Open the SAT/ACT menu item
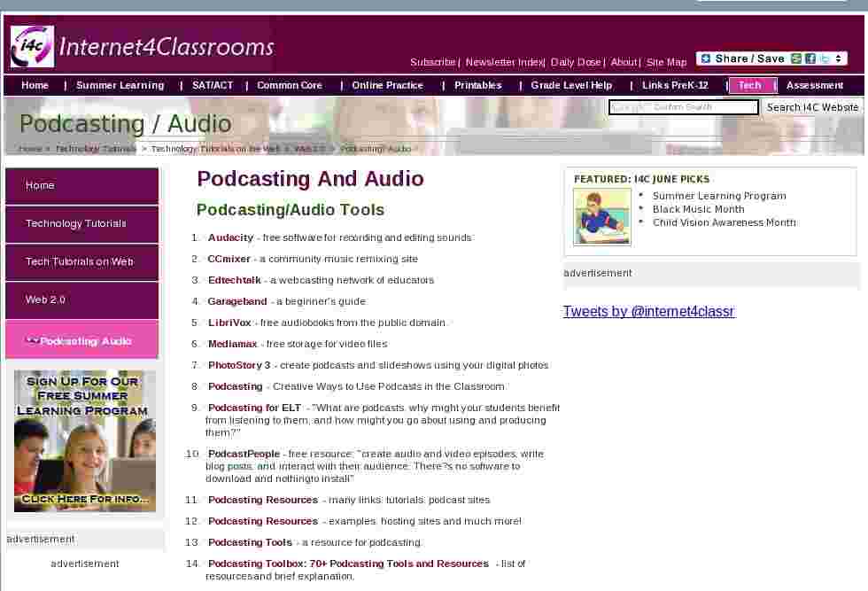Screen dimensions: 868x591 click(x=213, y=85)
